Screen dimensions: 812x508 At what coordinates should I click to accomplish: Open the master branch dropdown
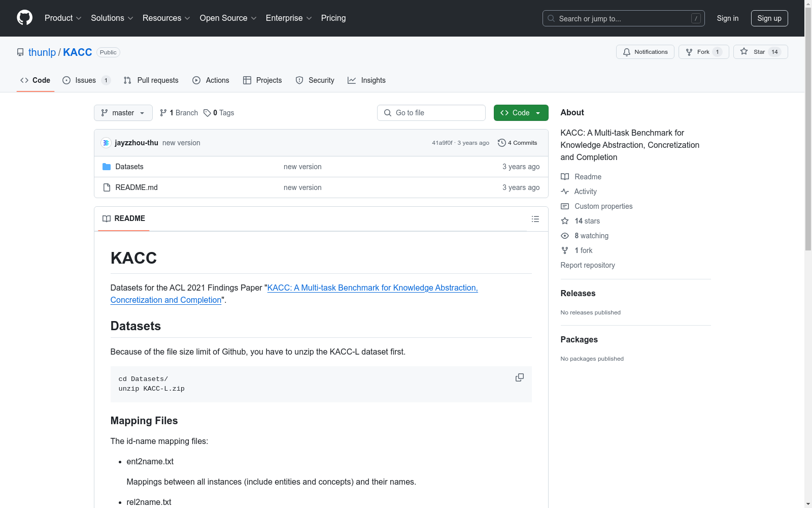tap(123, 113)
